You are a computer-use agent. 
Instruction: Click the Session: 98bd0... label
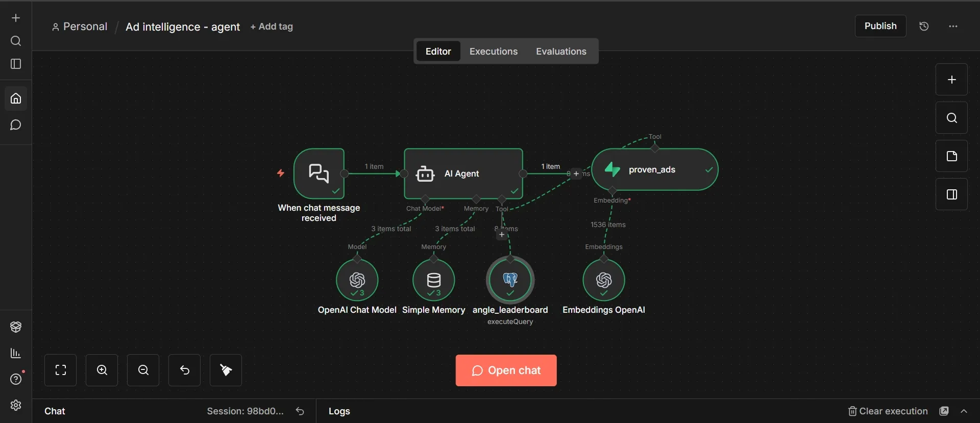(246, 411)
